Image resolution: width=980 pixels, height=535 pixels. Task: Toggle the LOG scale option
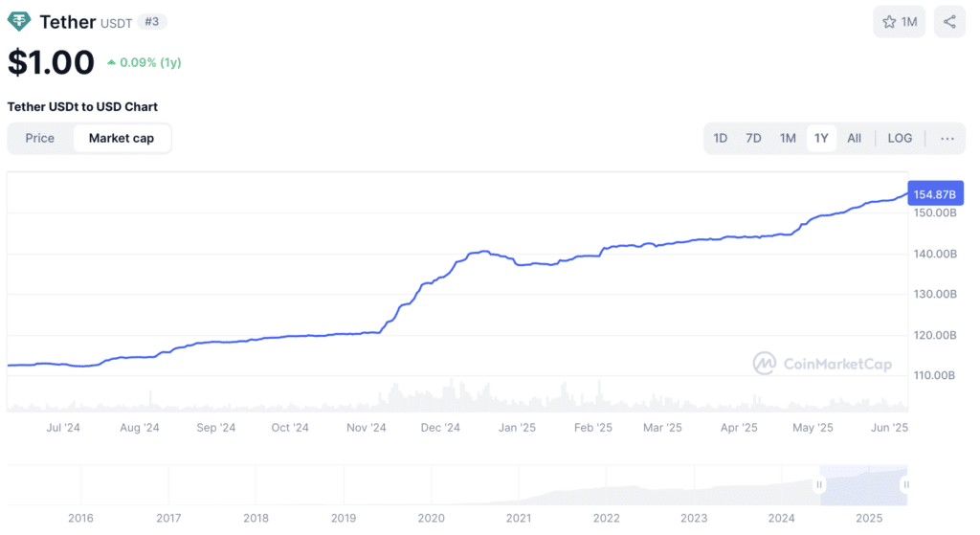point(900,138)
